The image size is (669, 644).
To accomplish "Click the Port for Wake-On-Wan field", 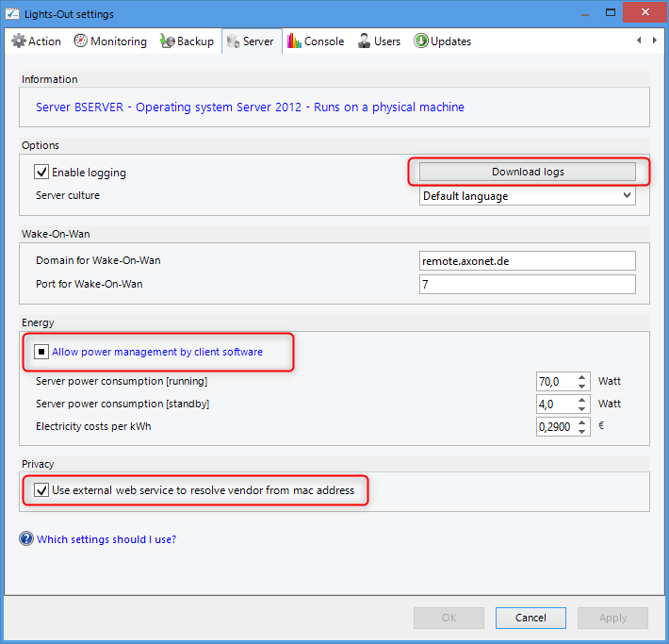I will (528, 284).
